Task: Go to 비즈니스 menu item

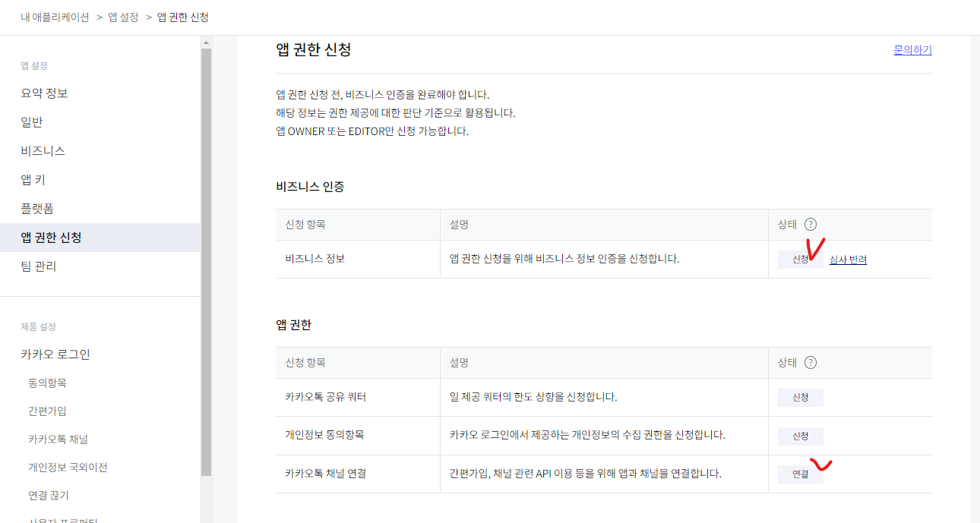Action: click(x=43, y=151)
